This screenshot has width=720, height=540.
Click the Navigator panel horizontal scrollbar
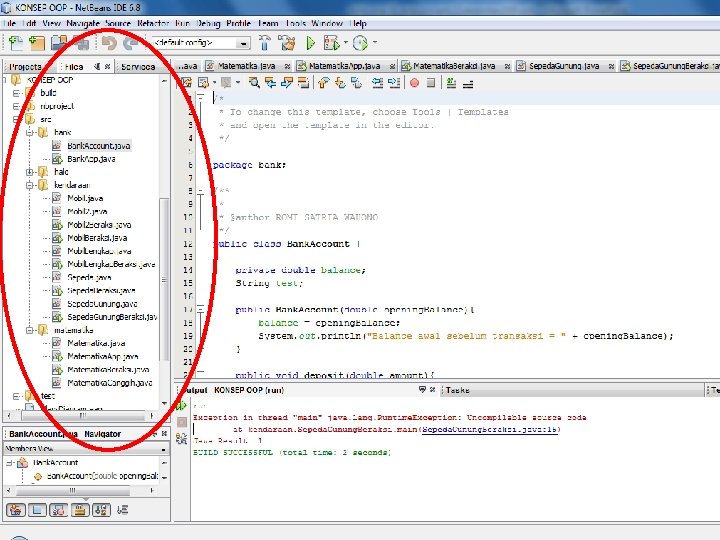click(x=73, y=491)
